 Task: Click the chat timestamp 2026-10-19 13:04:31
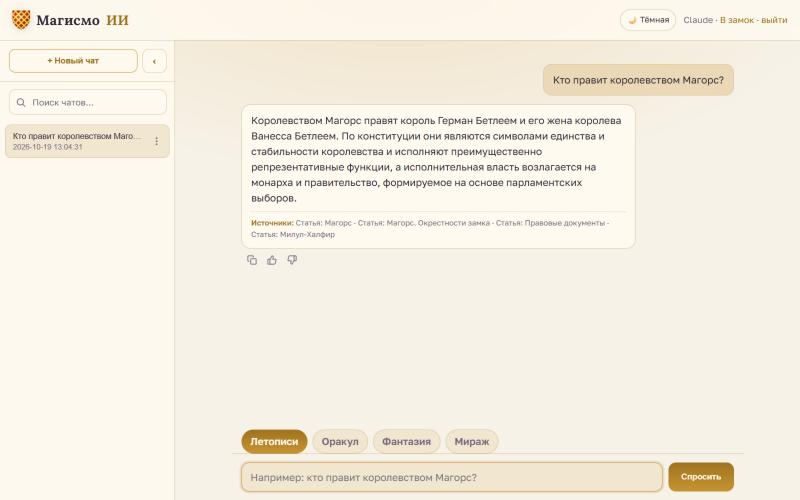click(x=47, y=147)
